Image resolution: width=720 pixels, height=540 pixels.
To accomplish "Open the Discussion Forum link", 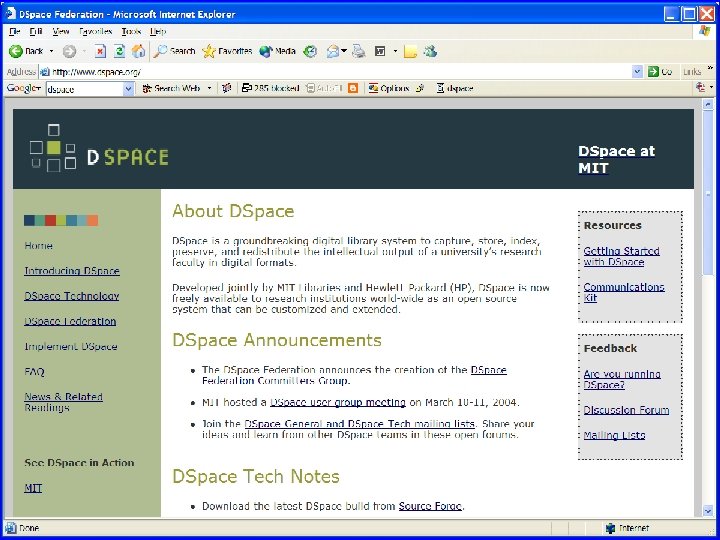I will click(626, 410).
